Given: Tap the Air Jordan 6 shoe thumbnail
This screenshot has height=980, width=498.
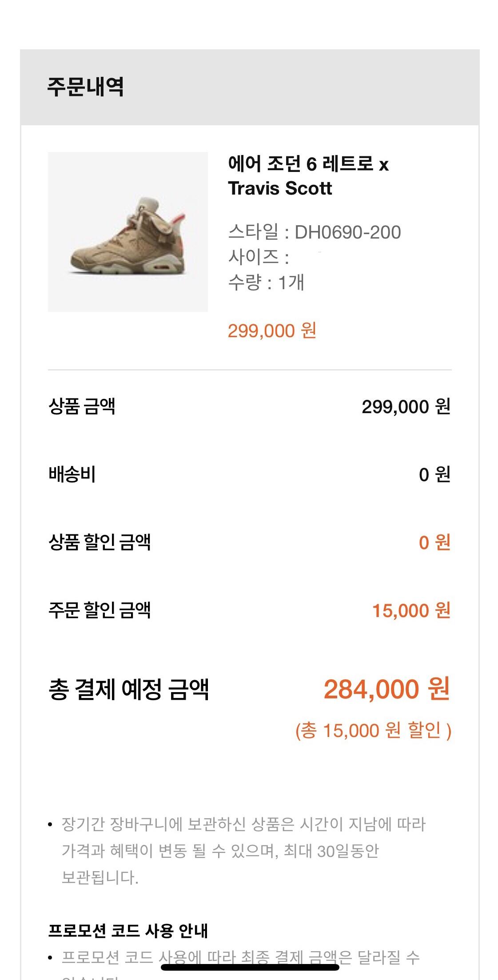Looking at the screenshot, I should point(127,232).
